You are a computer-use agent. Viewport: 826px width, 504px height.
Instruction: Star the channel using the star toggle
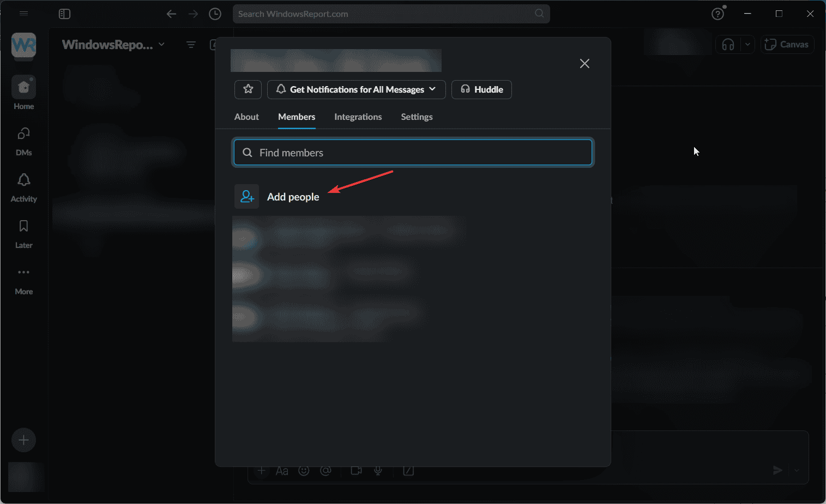(x=248, y=89)
